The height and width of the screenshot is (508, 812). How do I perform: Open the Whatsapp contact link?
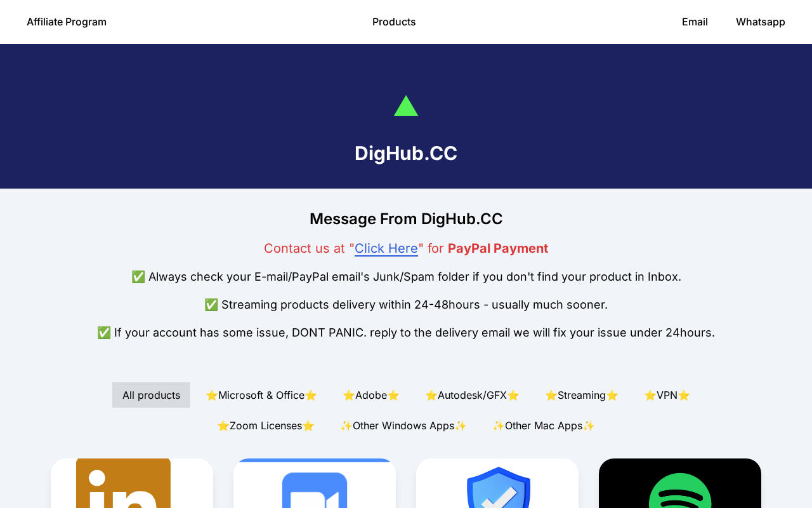(761, 22)
